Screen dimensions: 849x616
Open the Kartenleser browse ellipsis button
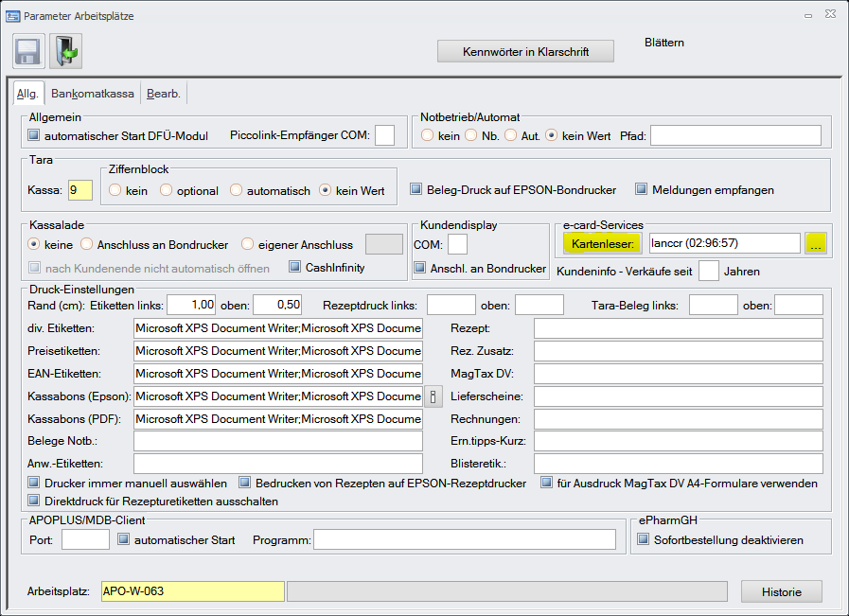[x=816, y=243]
